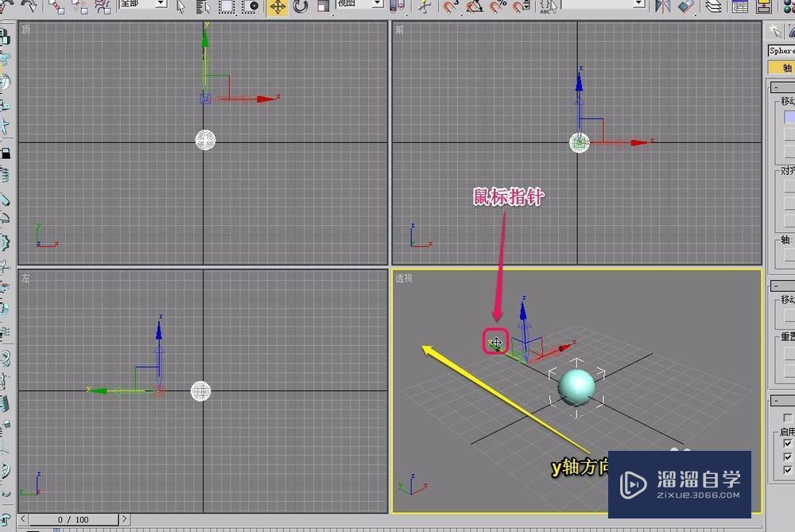Activate the Select and Scale tool
Viewport: 795px width, 532px height.
click(321, 7)
